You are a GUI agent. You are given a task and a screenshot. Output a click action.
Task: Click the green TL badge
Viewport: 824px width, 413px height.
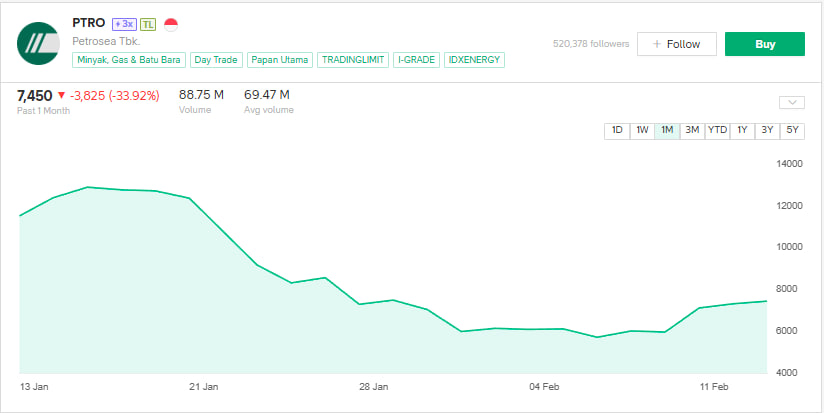tap(148, 24)
